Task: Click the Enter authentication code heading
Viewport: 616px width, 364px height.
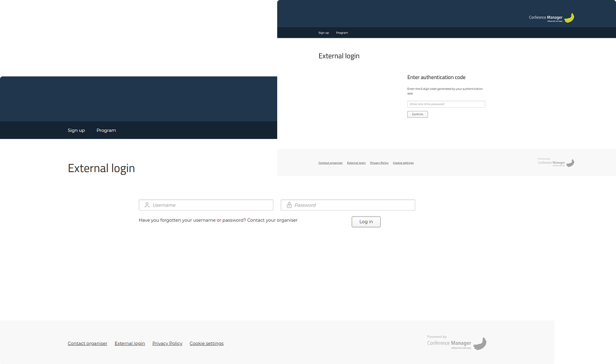Action: (436, 77)
